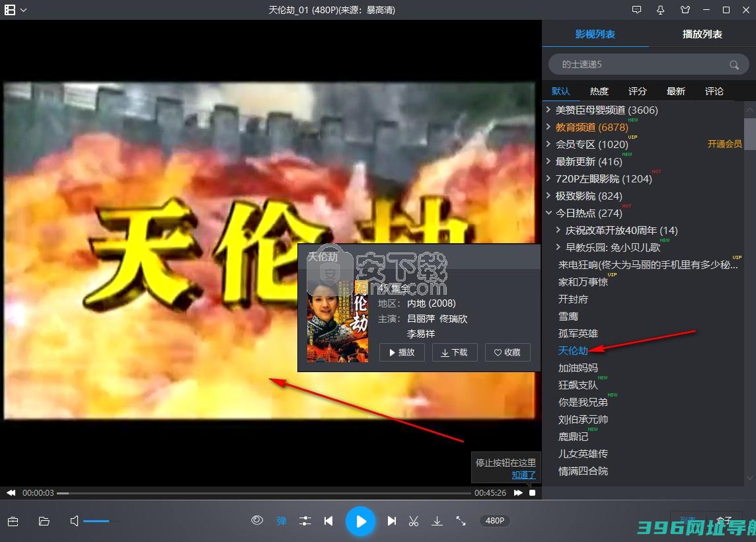Select 情满四合院 in the list
Screen dimensions: 756x542
click(x=583, y=471)
